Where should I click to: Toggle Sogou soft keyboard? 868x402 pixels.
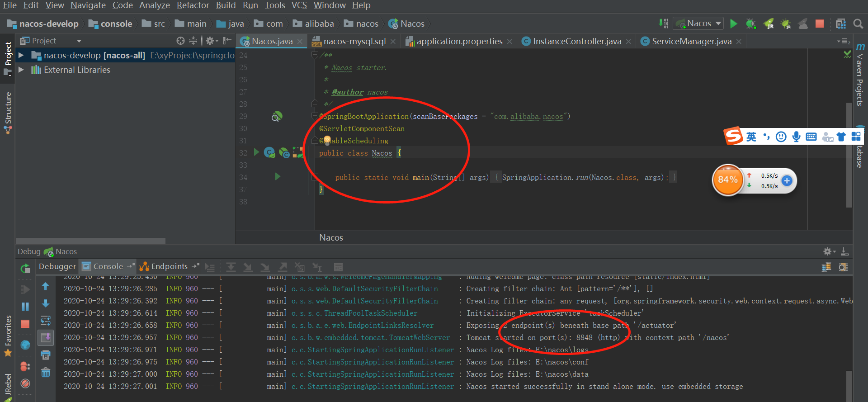(x=811, y=137)
